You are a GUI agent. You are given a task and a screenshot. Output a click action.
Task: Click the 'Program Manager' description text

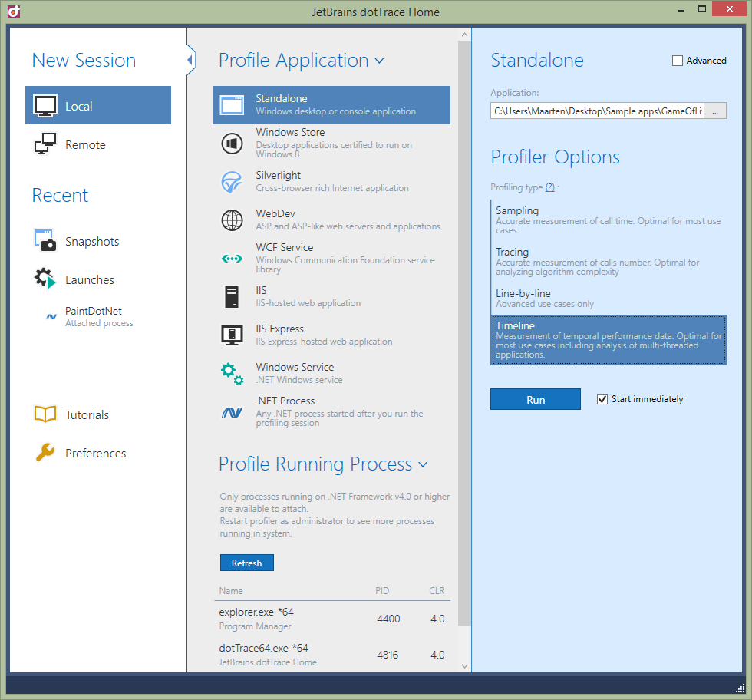pyautogui.click(x=255, y=626)
